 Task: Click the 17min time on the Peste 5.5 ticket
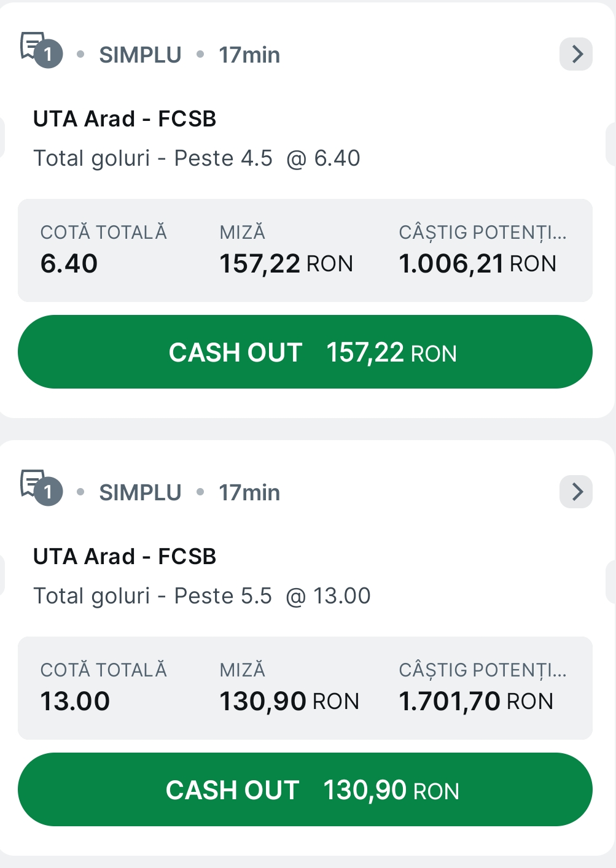click(x=249, y=493)
